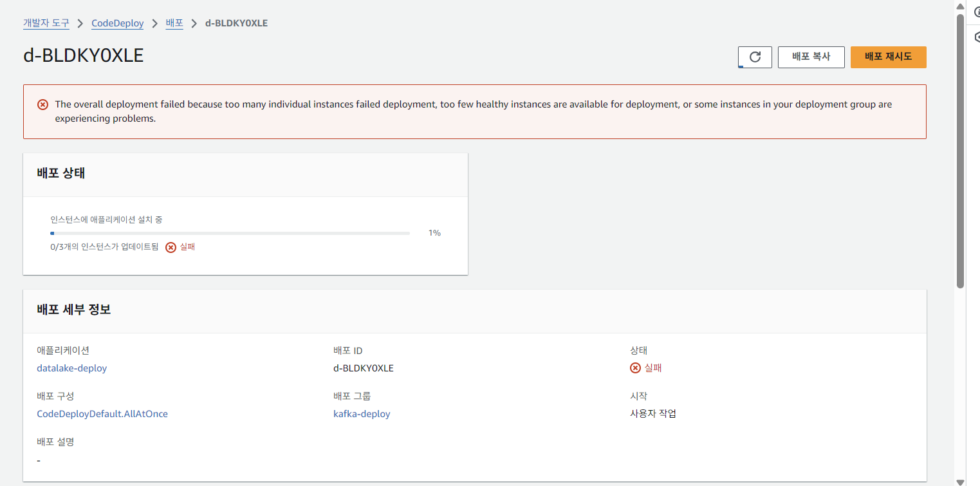Open the datalake-deploy application link

72,368
